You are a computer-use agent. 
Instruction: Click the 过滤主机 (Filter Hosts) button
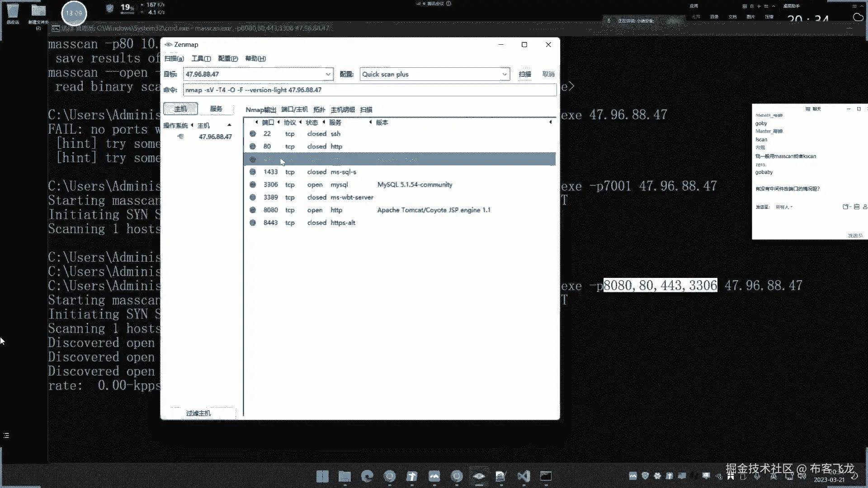[198, 413]
